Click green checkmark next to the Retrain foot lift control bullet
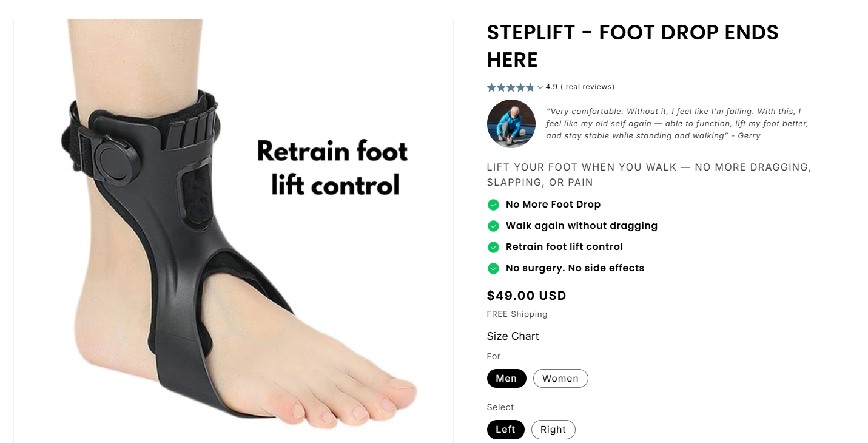This screenshot has width=868, height=443. (493, 247)
